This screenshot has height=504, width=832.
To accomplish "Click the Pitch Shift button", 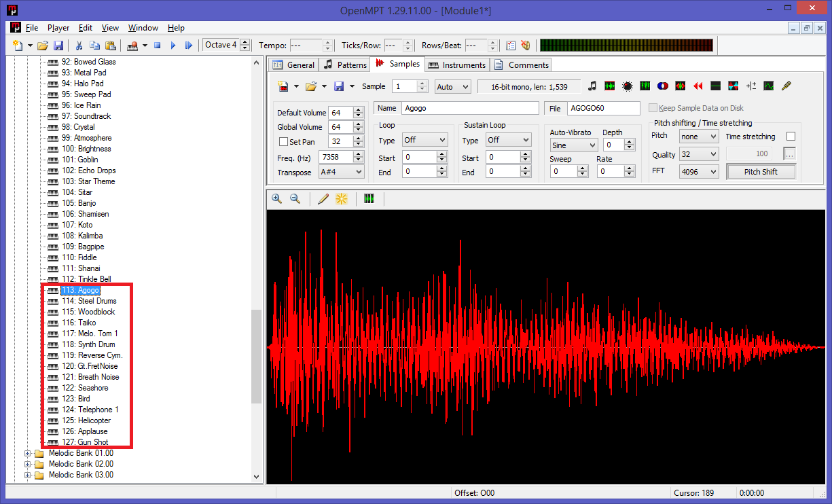I will [x=760, y=172].
